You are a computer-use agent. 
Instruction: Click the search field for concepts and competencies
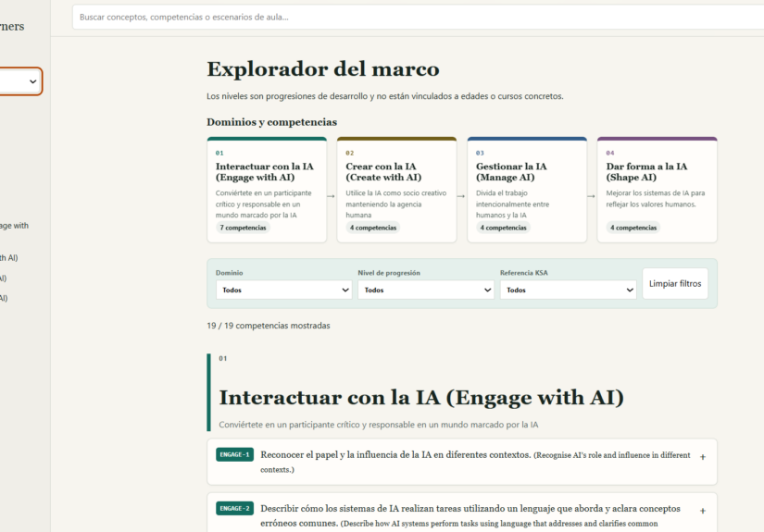coord(418,17)
